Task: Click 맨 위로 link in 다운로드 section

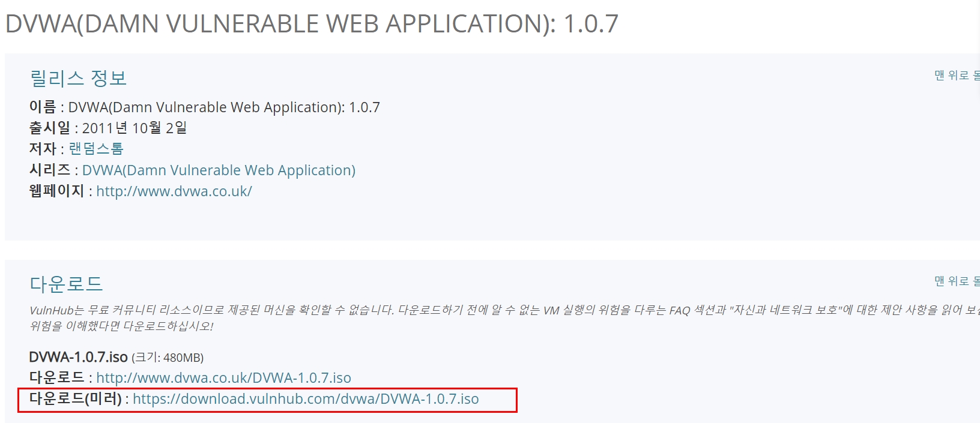Action: click(x=957, y=281)
